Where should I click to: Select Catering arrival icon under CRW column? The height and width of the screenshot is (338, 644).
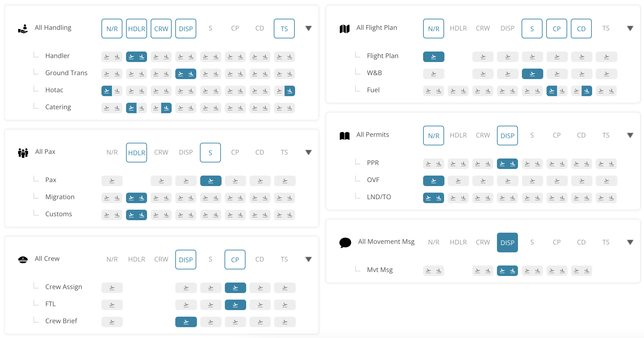point(166,108)
